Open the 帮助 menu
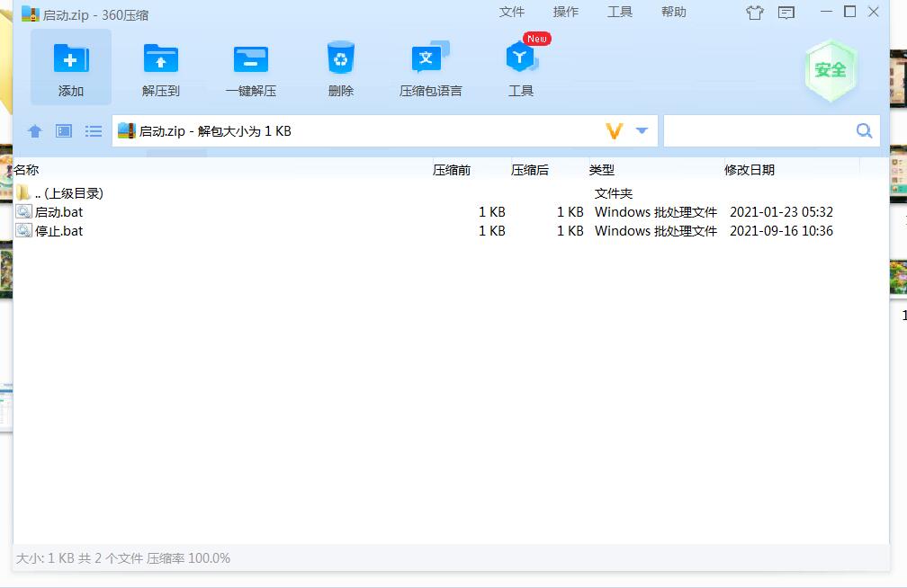The height and width of the screenshot is (588, 907). pos(674,12)
